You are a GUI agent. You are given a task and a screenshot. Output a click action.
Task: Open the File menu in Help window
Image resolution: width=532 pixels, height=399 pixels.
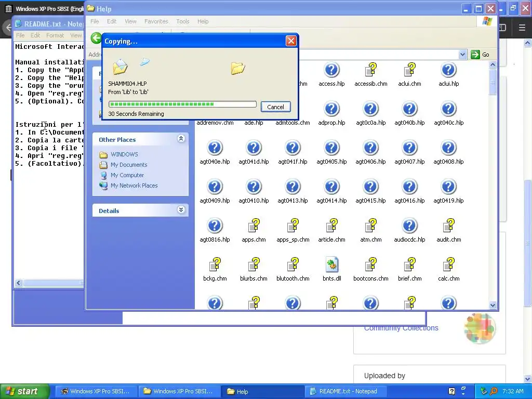(95, 21)
